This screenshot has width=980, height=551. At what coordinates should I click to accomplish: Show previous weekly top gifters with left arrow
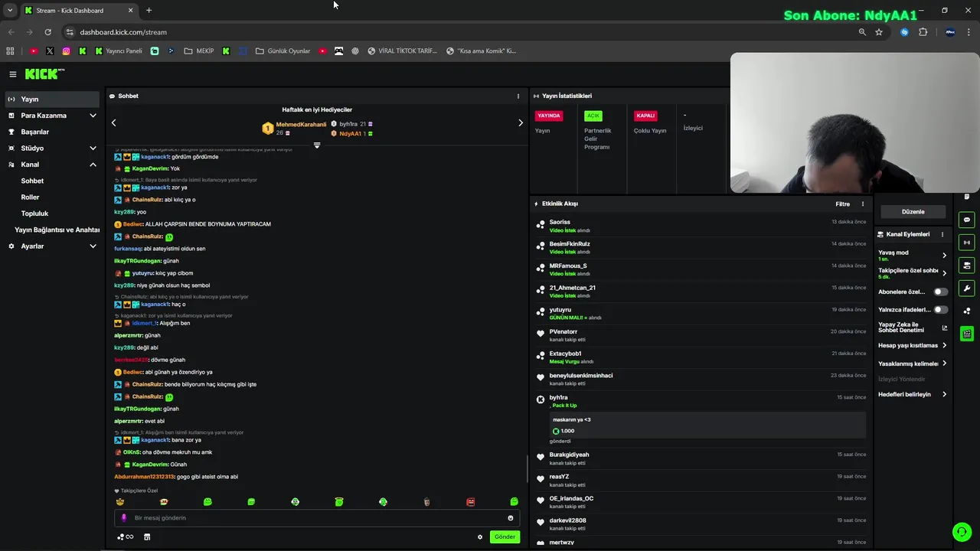pos(113,122)
